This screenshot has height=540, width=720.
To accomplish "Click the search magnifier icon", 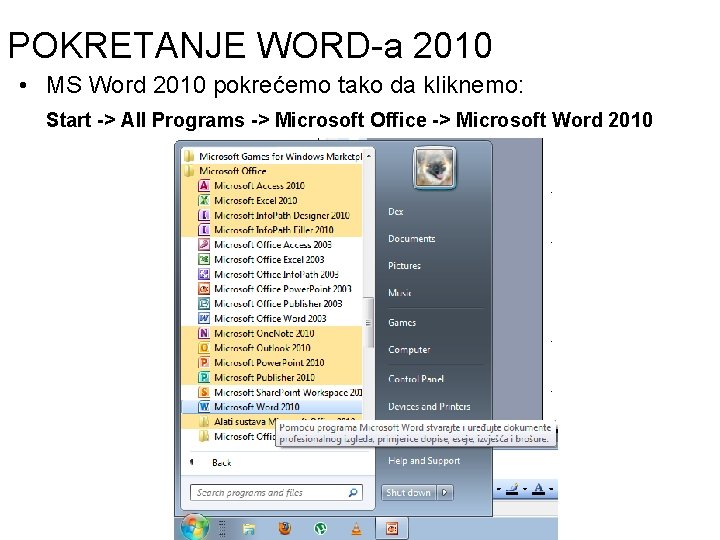I will point(353,493).
